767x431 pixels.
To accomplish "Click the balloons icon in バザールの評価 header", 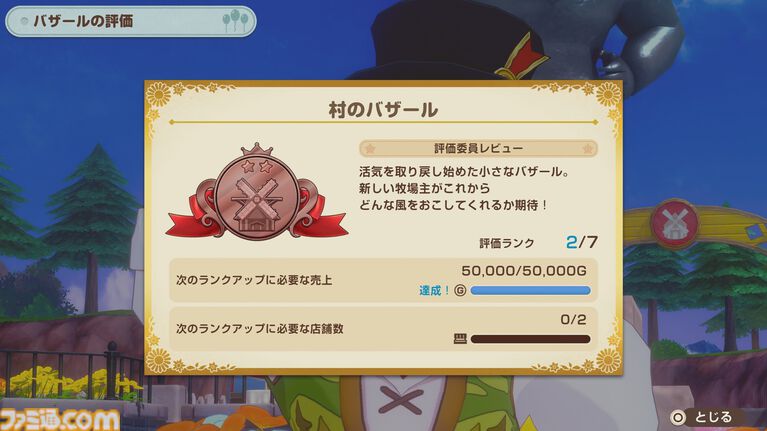I will click(x=235, y=21).
